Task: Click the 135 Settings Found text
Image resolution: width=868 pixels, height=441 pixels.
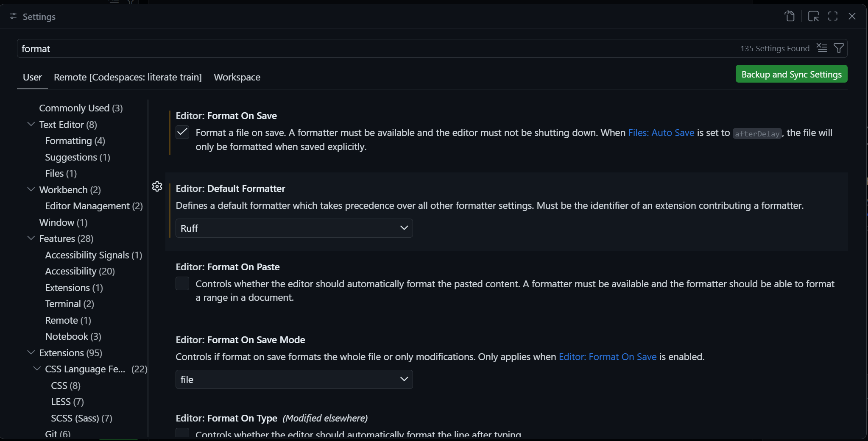Action: [x=775, y=48]
